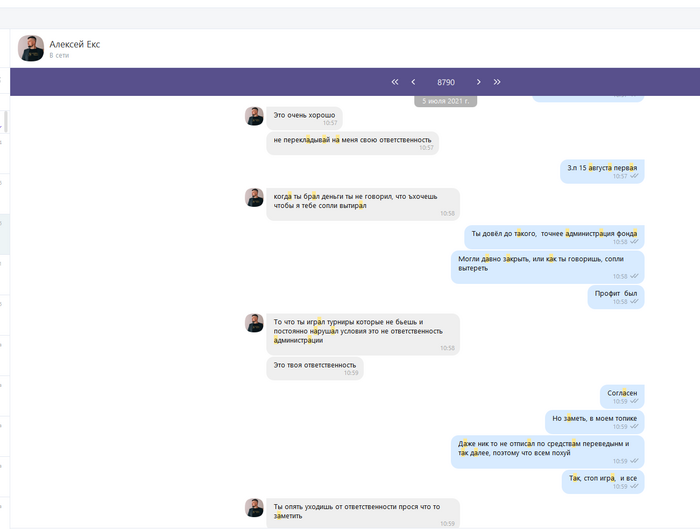This screenshot has height=529, width=700.
Task: Click the contact name Алексей Екс
Action: coord(75,44)
